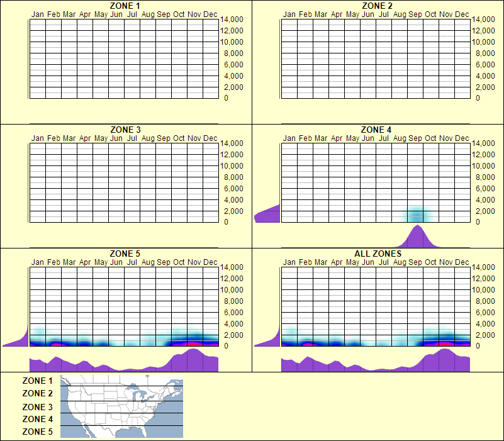Click the cyan bloom cluster in ZONE 4
504x441 pixels.
tap(415, 215)
